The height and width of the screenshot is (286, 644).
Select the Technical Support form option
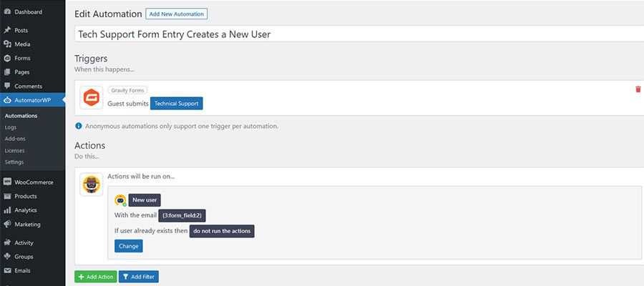coord(176,104)
